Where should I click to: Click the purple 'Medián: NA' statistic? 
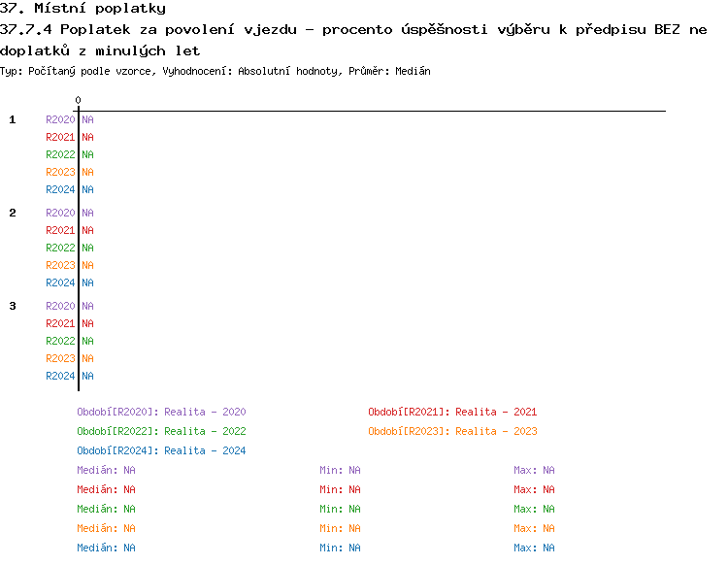[106, 470]
